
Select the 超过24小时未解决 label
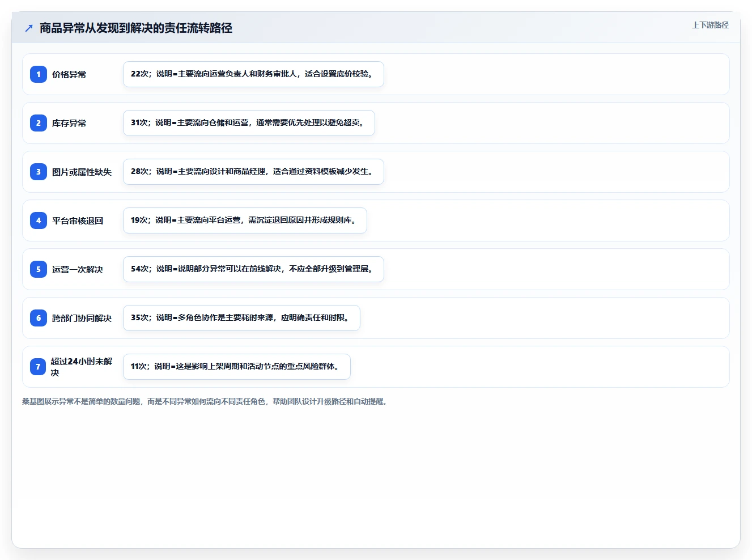[82, 367]
